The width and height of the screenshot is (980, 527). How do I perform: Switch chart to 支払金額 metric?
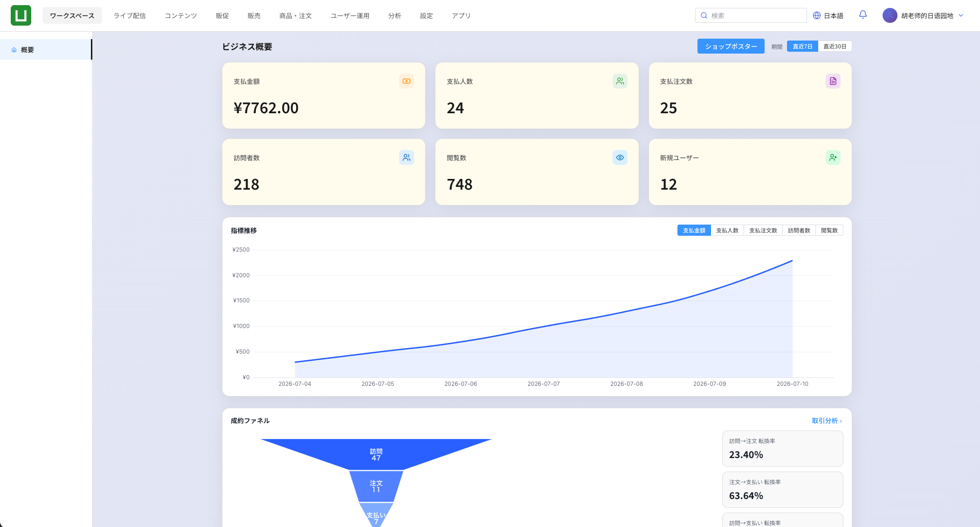coord(694,230)
